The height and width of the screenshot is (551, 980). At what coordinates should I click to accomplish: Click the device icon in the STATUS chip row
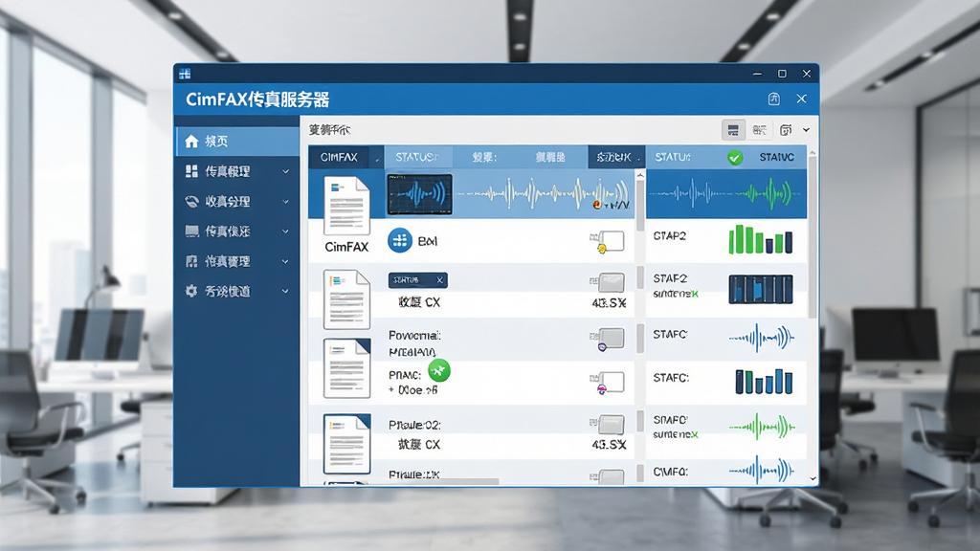coord(607,282)
